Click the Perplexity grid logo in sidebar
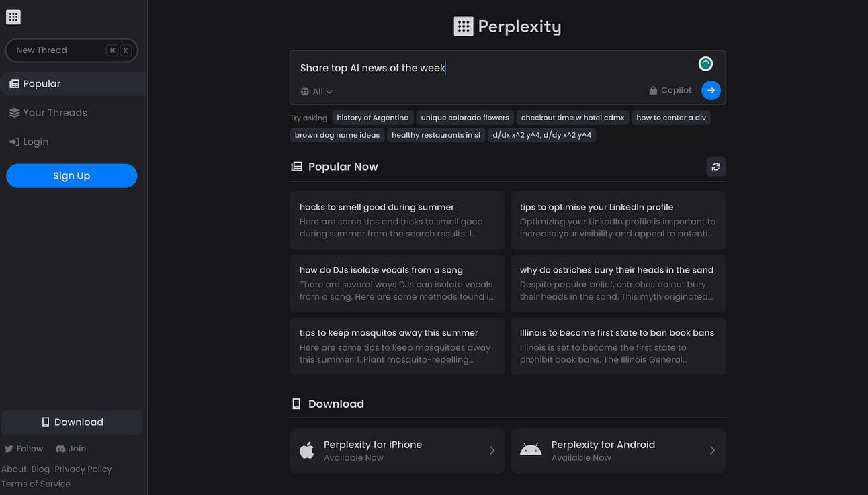Image resolution: width=868 pixels, height=495 pixels. point(13,17)
